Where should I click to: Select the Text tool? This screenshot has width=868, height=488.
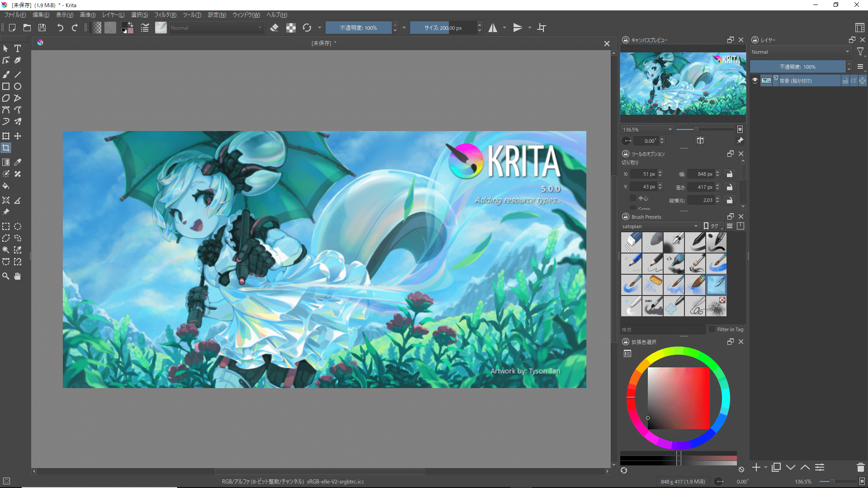click(x=18, y=48)
